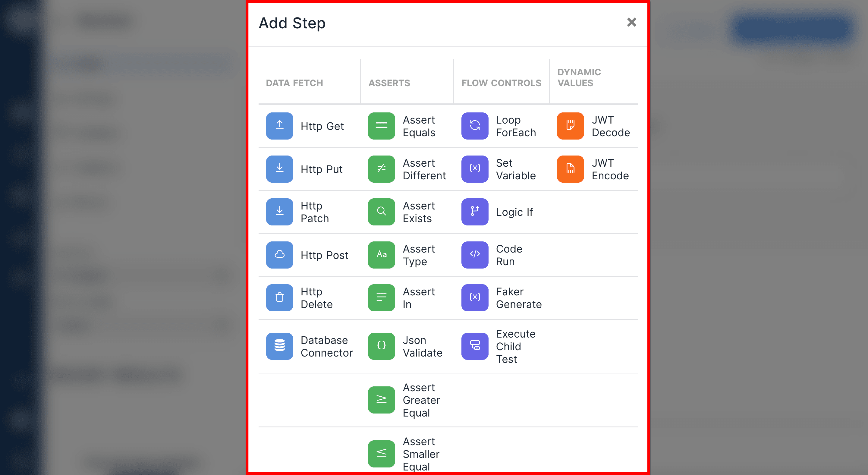Click the Execute Child Test icon
868x475 pixels.
(474, 346)
